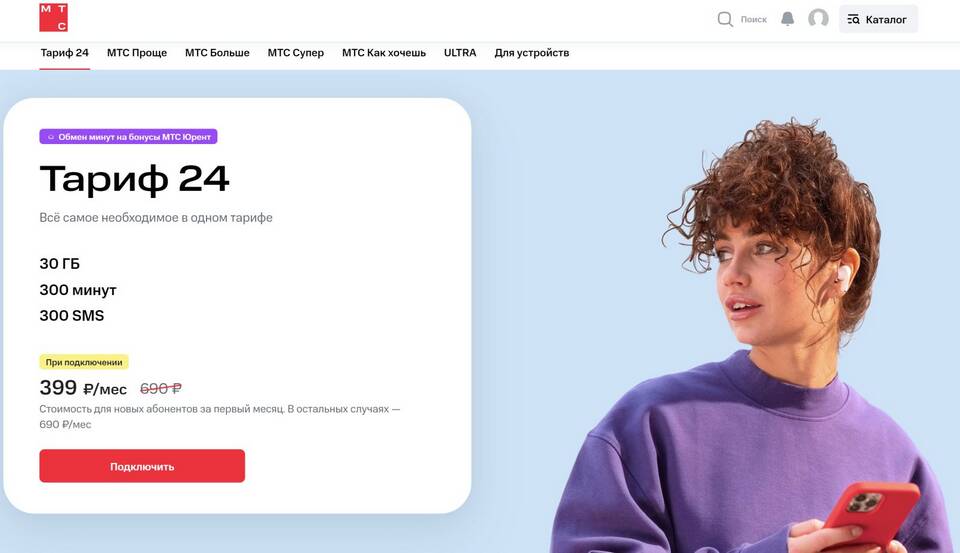The image size is (960, 553).
Task: Open notifications bell icon
Action: (x=787, y=19)
